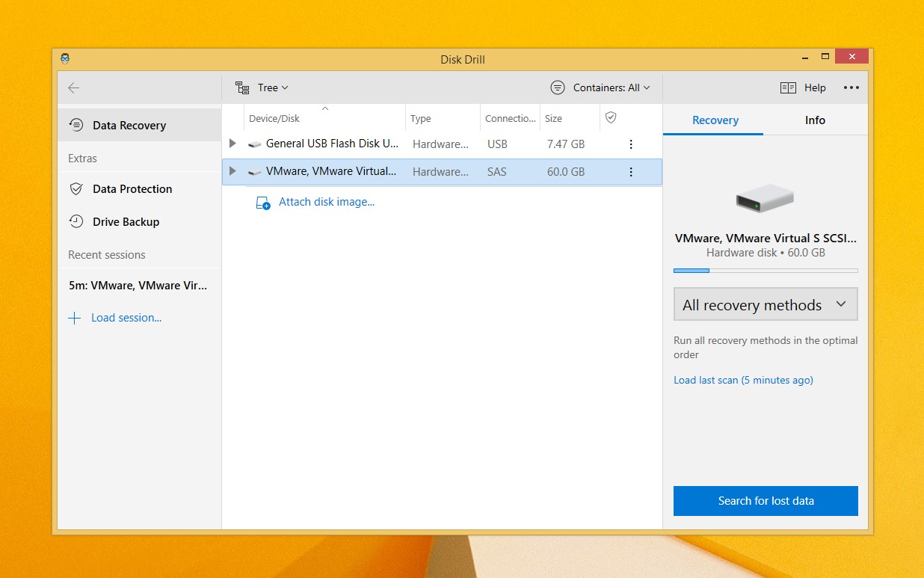Click the Attach disk image icon
Screen dimensions: 924x578
(x=263, y=203)
